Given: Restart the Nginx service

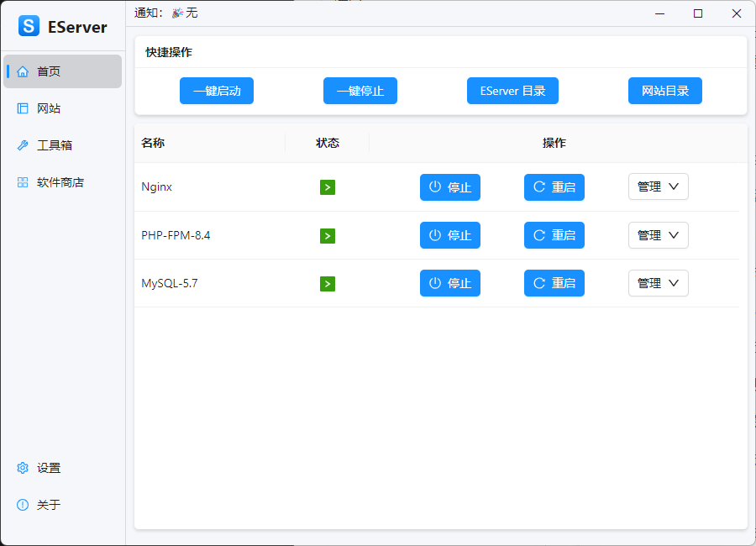Looking at the screenshot, I should pyautogui.click(x=554, y=187).
